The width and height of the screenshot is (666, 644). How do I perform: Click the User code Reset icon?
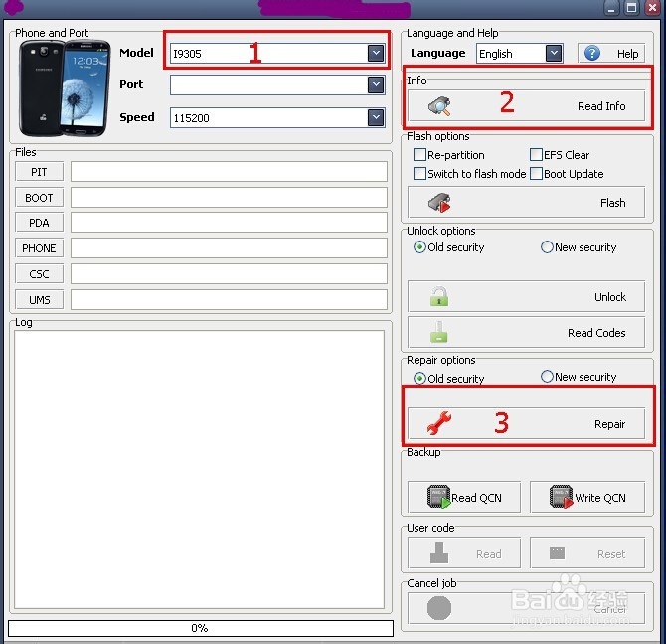pyautogui.click(x=557, y=553)
